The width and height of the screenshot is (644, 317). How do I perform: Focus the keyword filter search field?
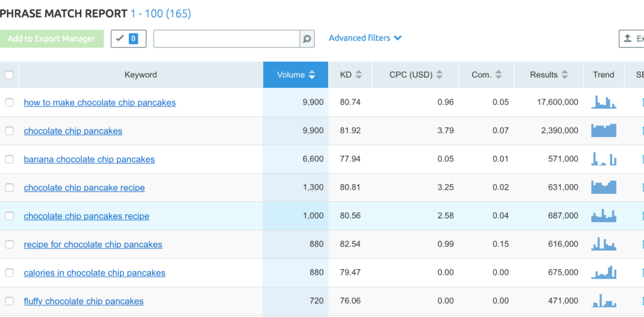tap(226, 39)
